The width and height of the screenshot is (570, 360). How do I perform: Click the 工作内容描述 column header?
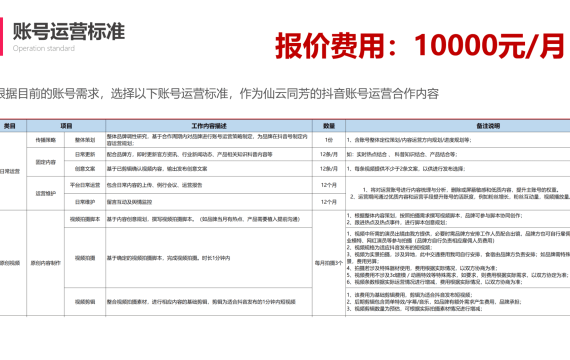[x=209, y=126]
